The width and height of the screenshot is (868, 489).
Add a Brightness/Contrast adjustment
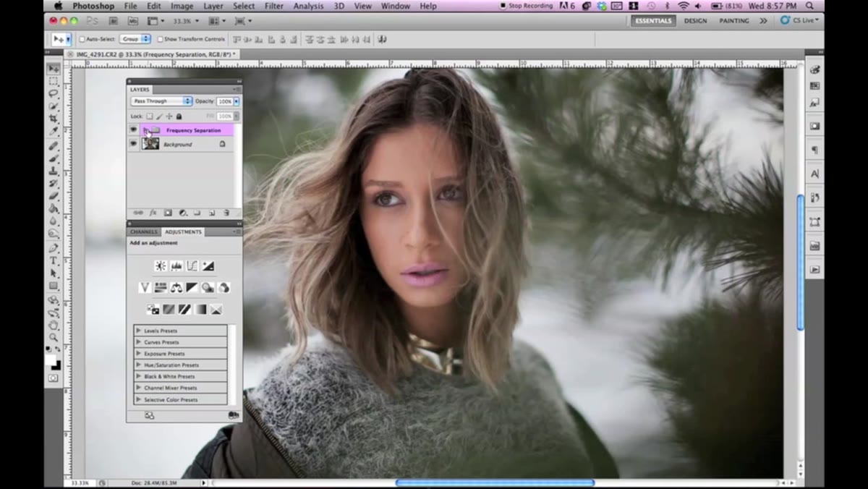161,266
